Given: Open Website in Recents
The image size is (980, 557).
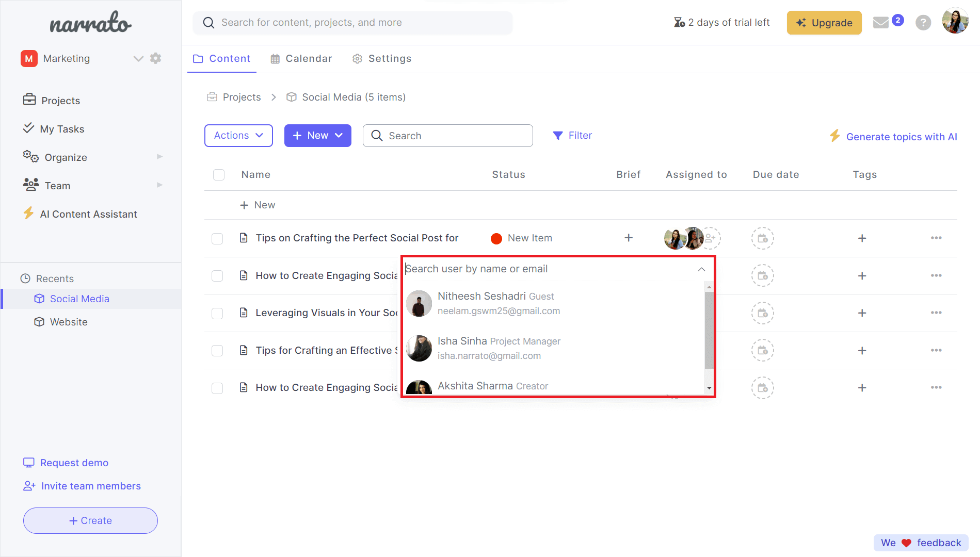Looking at the screenshot, I should (69, 322).
